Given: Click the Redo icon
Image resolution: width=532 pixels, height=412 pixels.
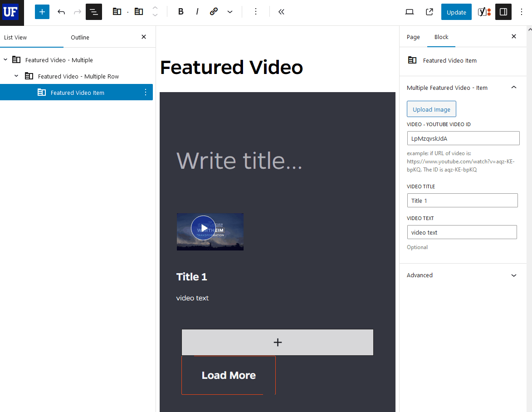Looking at the screenshot, I should pyautogui.click(x=77, y=12).
